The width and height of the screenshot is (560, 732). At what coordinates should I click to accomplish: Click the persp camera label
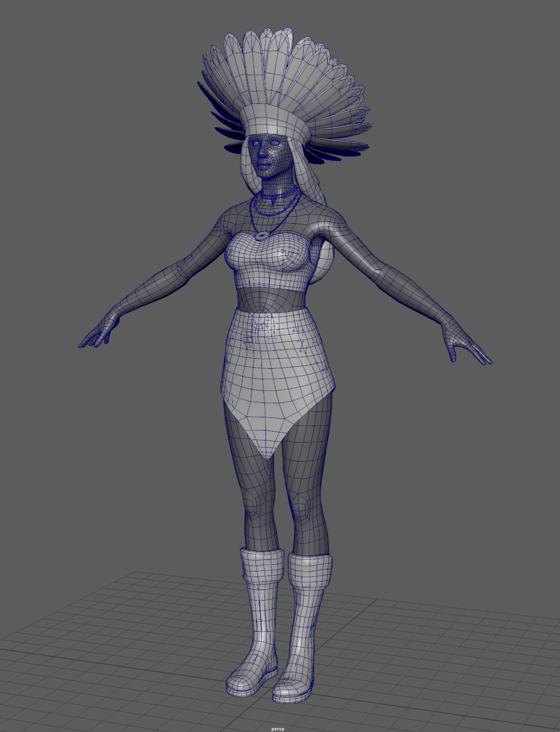[278, 729]
